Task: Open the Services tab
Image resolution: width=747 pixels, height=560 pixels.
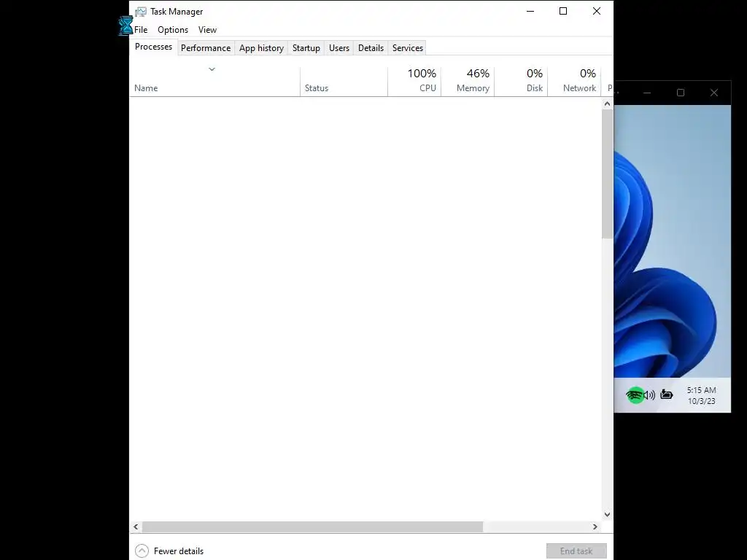Action: [x=407, y=48]
